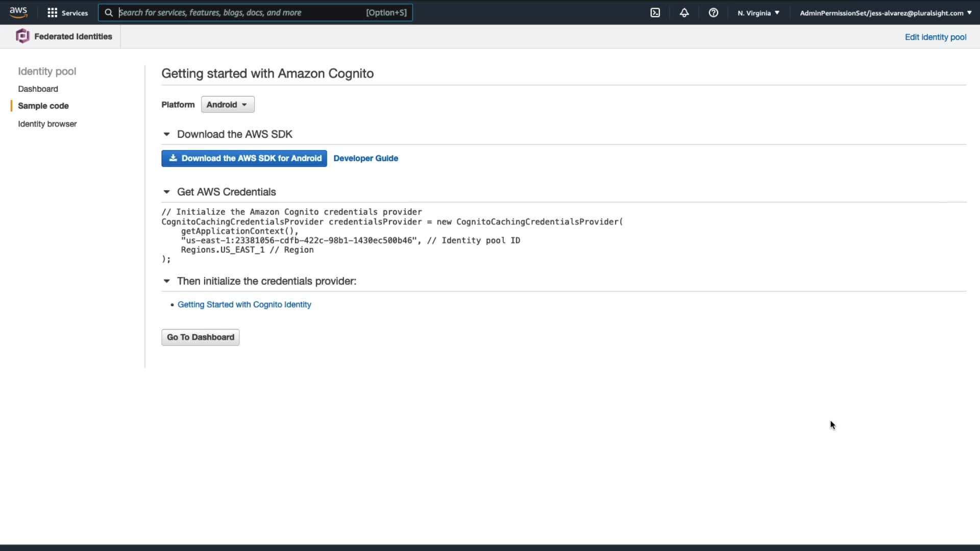980x551 pixels.
Task: Collapse the Get AWS Credentials section
Action: pos(166,192)
